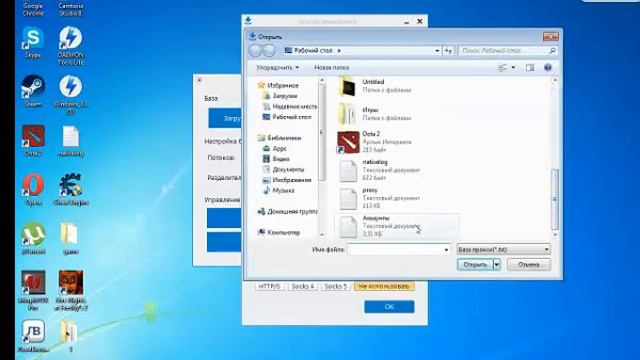Open the address bar history dropdown arrow
640x360 pixels.
pos(437,51)
